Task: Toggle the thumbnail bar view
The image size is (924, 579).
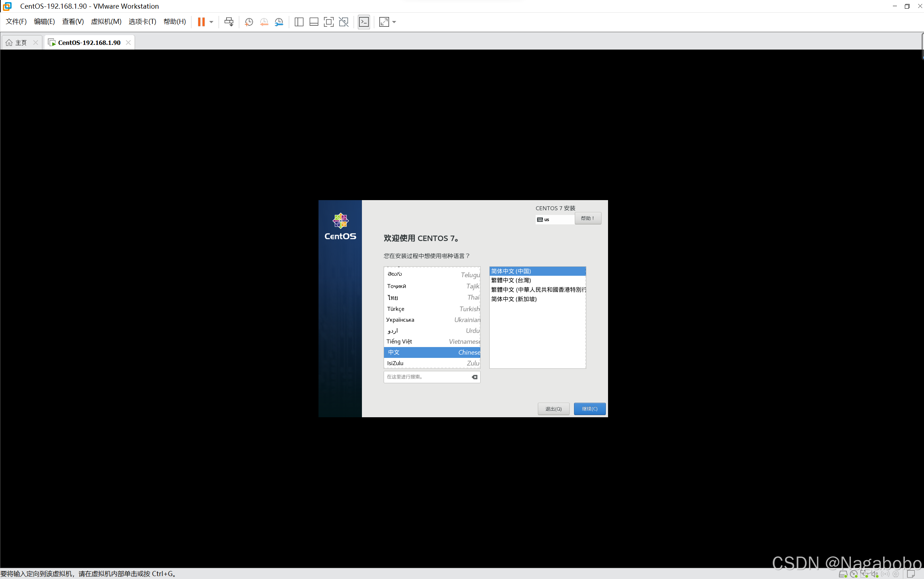Action: coord(314,22)
